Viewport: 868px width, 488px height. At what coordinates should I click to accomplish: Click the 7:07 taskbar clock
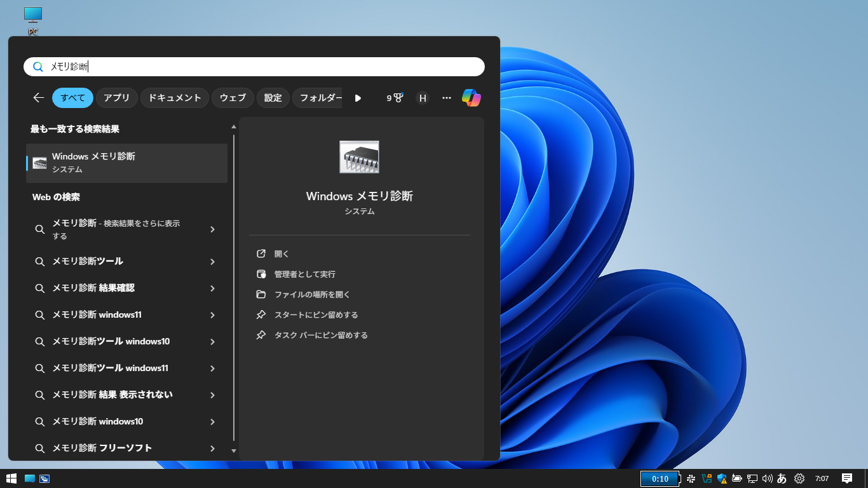point(822,478)
